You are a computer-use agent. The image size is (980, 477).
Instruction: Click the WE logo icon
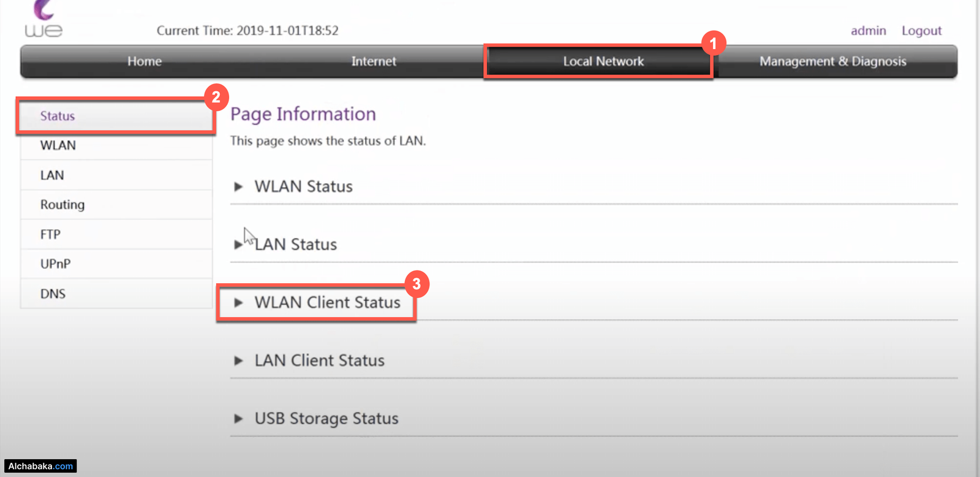pyautogui.click(x=43, y=20)
